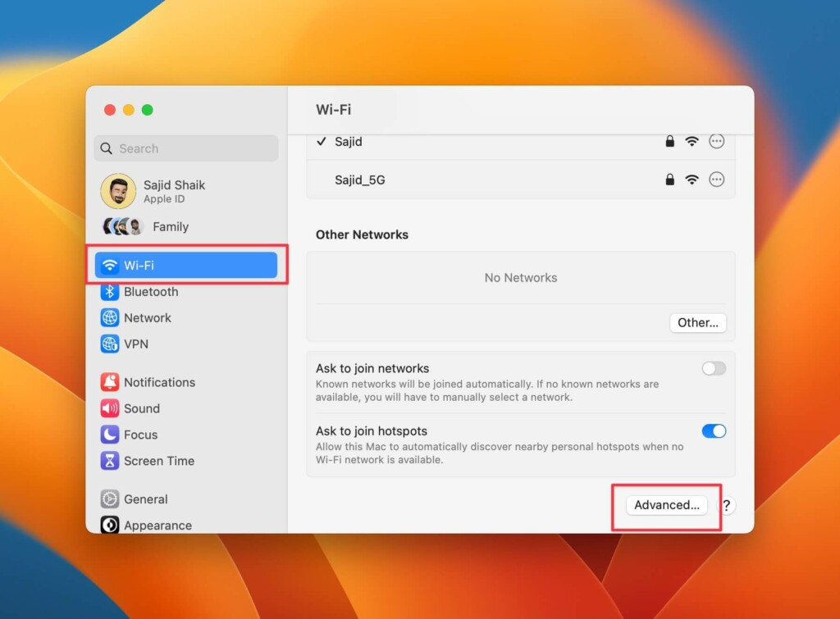The image size is (840, 619).
Task: Open more options for Sajid_5G network
Action: tap(717, 180)
